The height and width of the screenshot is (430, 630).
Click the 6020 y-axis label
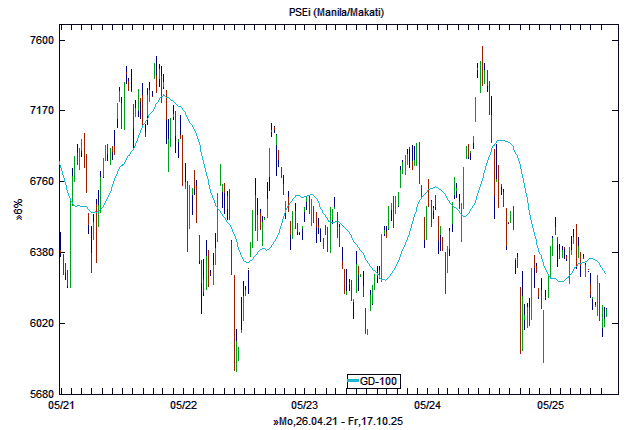(40, 323)
